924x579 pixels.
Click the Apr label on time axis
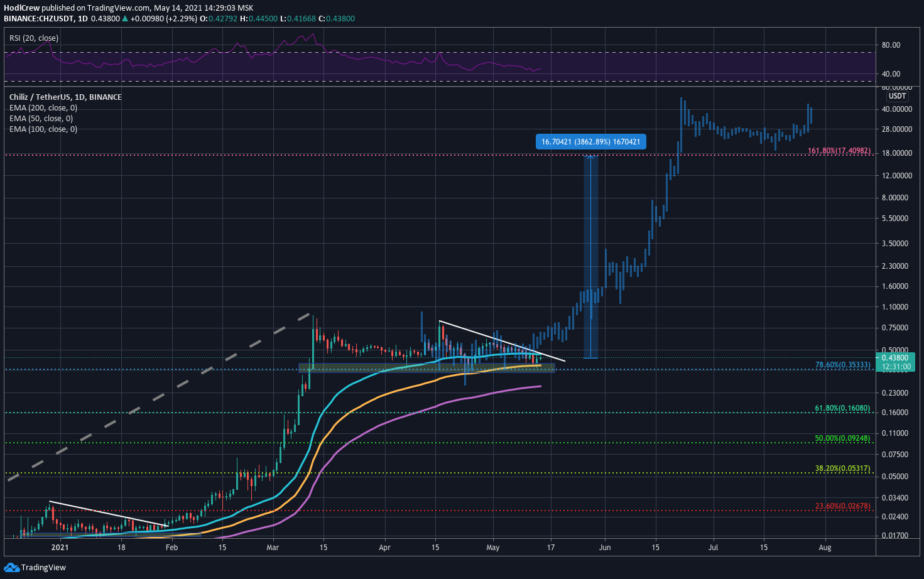385,548
